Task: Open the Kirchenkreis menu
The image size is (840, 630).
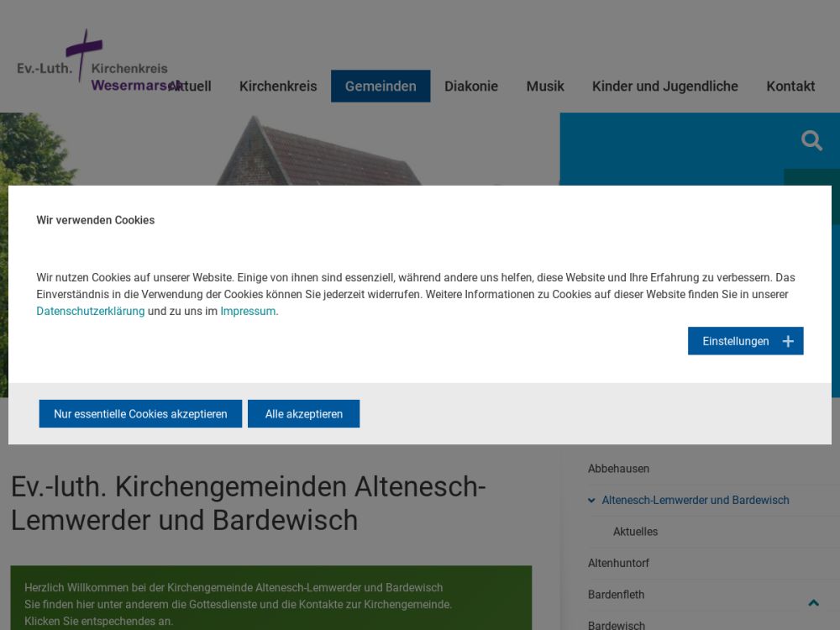Action: click(x=278, y=87)
